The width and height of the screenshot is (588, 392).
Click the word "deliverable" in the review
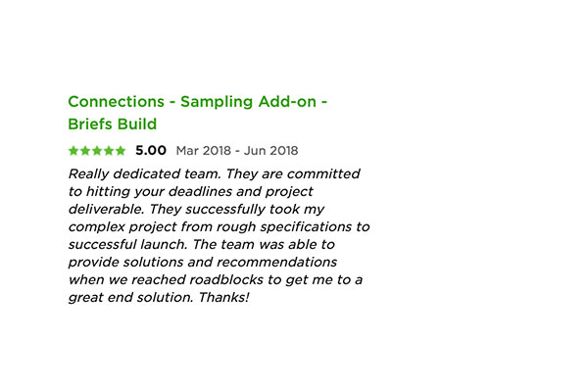pos(106,209)
